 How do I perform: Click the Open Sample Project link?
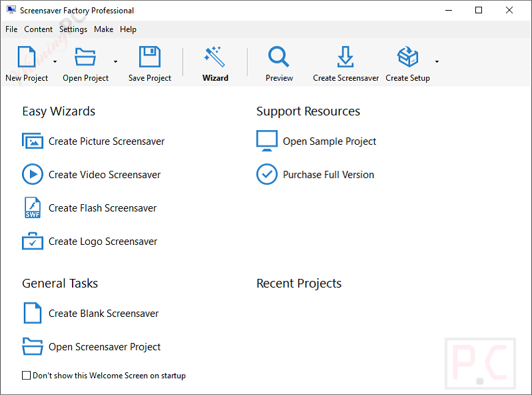click(329, 141)
